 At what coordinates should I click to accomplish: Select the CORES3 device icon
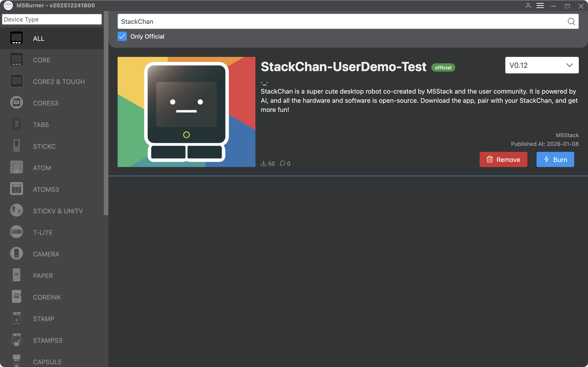(17, 103)
